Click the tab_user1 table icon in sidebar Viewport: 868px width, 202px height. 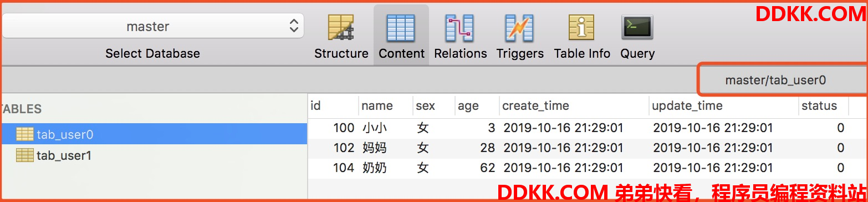[25, 155]
